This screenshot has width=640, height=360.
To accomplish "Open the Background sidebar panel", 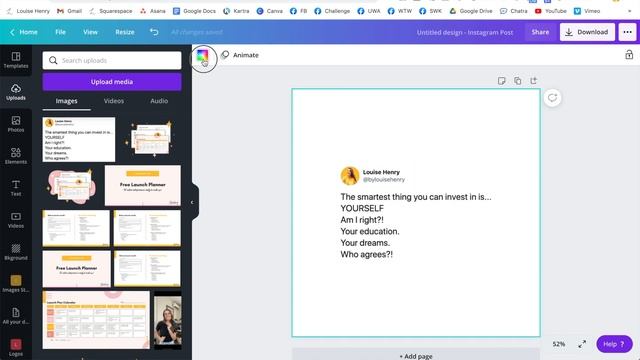I will [x=16, y=252].
